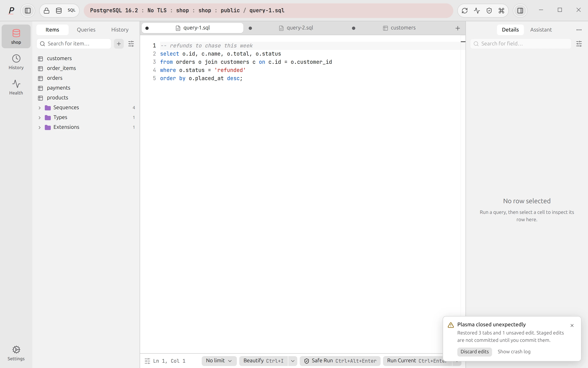Select the Details tab
The image size is (588, 368).
(x=510, y=30)
